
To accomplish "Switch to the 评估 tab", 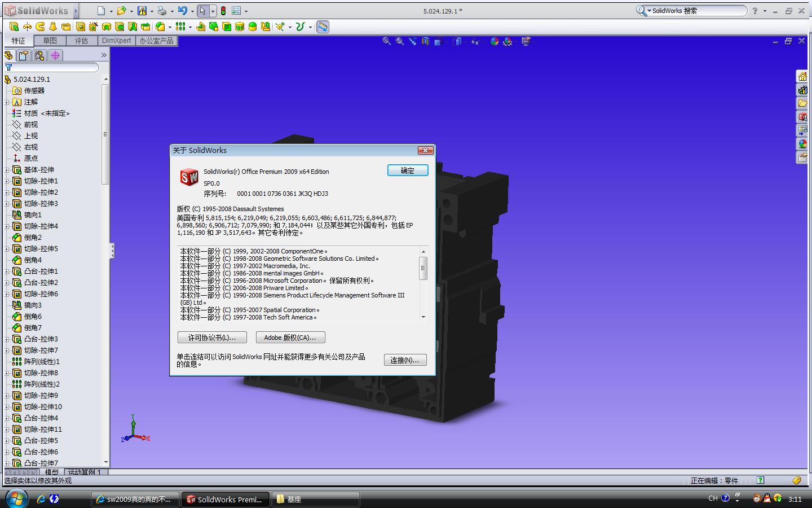I will (82, 41).
